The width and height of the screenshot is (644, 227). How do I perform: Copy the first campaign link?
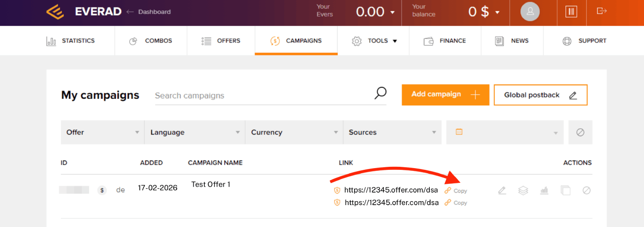point(456,190)
